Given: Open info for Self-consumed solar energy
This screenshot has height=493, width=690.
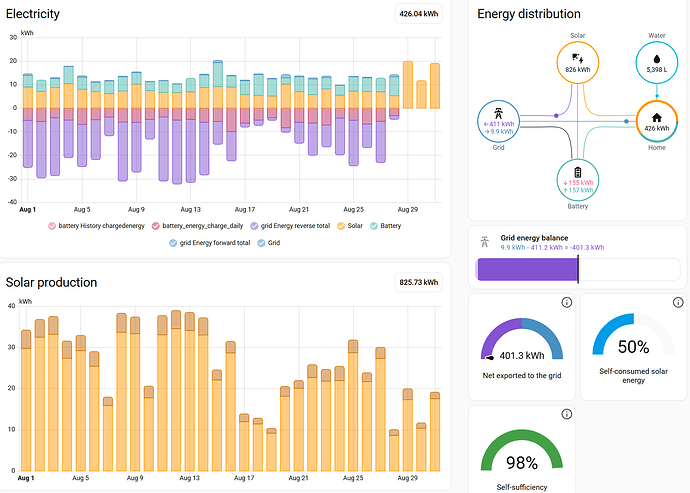Looking at the screenshot, I should (678, 302).
